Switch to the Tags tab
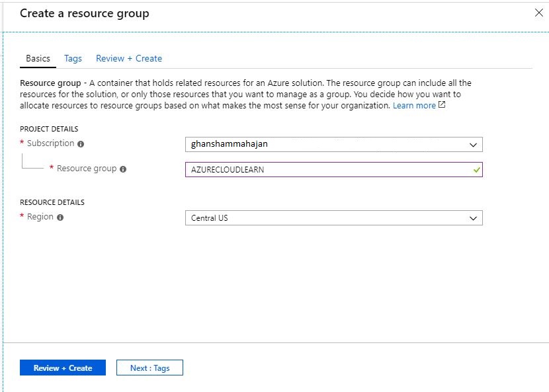Image resolution: width=549 pixels, height=392 pixels. (73, 58)
